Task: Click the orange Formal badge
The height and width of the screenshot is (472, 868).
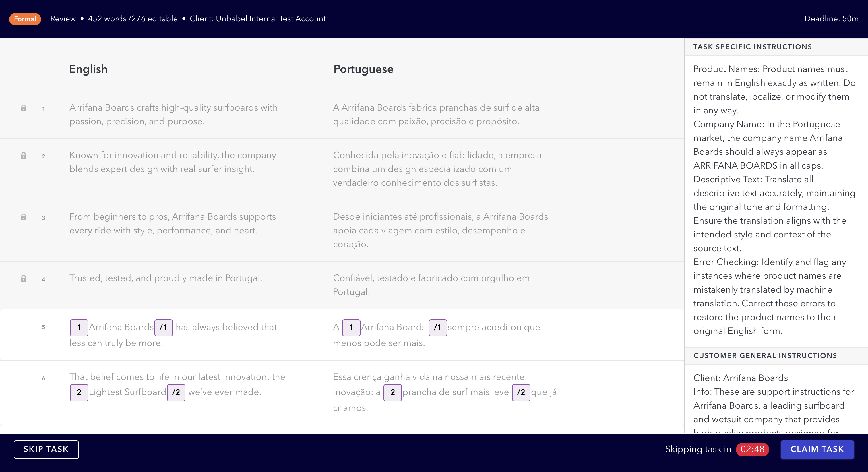Action: (x=25, y=19)
